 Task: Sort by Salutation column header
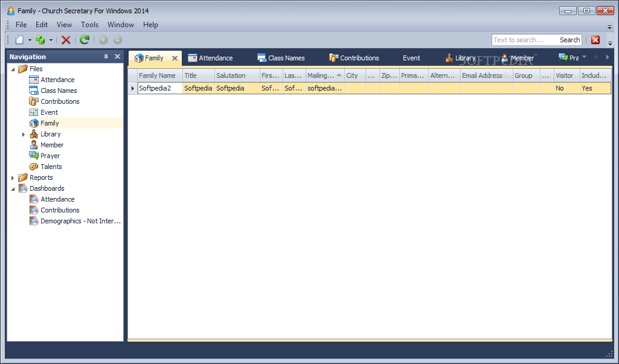click(237, 75)
